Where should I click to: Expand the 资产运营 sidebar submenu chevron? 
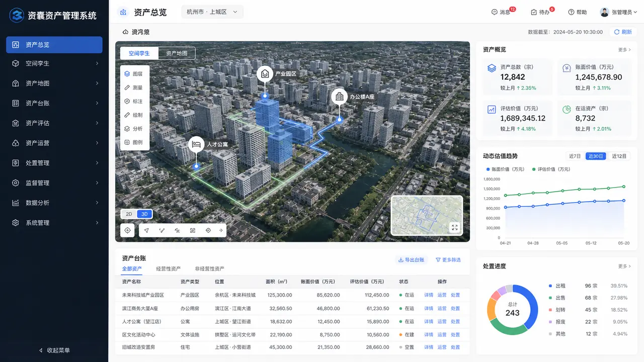(x=97, y=143)
